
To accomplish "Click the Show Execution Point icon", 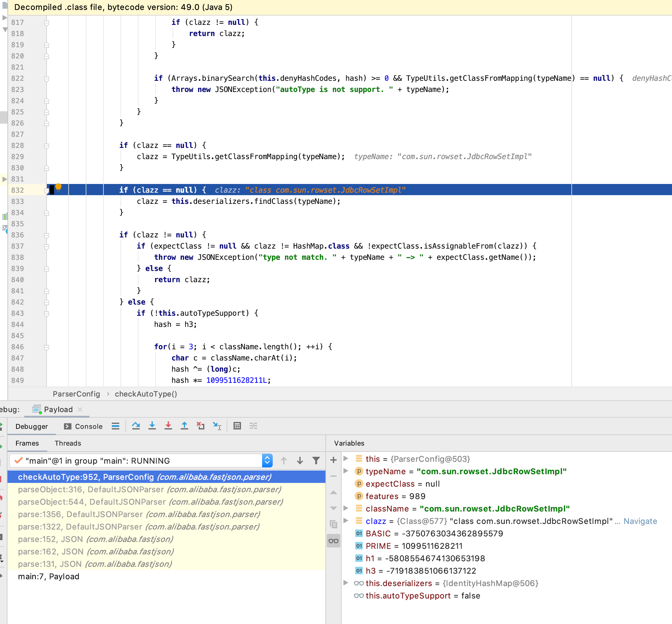I will click(116, 426).
